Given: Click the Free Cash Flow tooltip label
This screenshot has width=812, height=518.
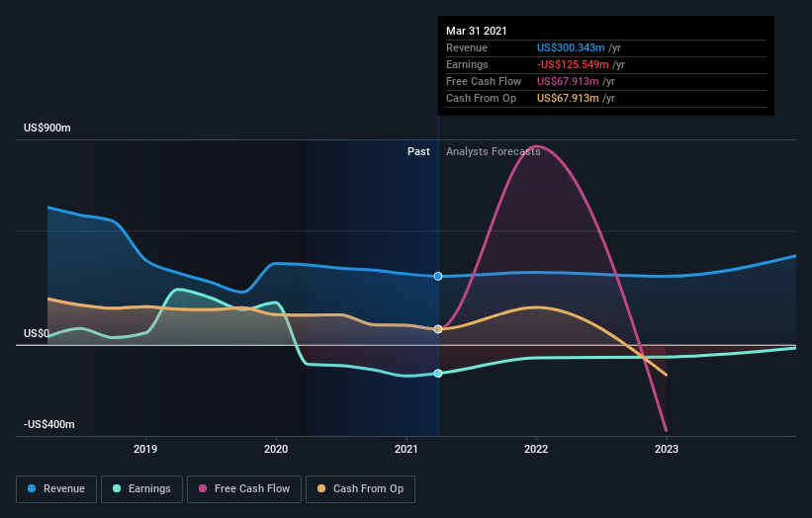Looking at the screenshot, I should click(484, 81).
